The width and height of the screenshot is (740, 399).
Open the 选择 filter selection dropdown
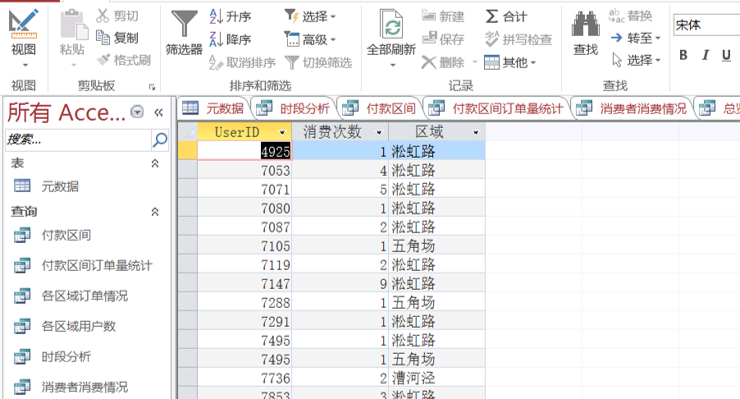click(311, 17)
